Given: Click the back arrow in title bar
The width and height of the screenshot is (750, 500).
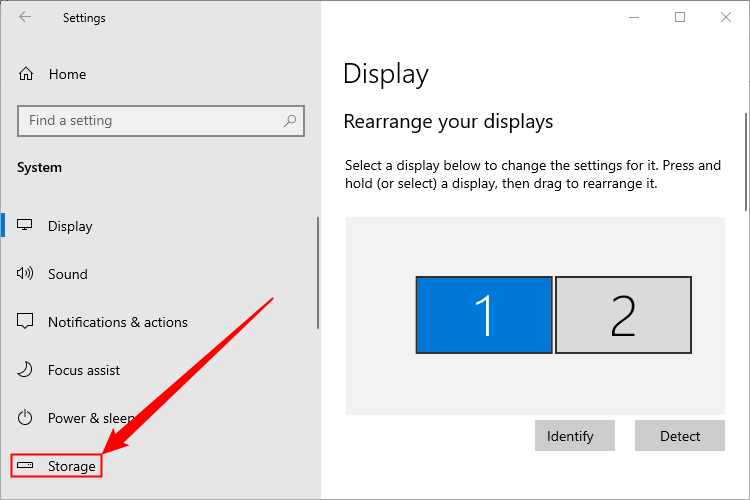Looking at the screenshot, I should coord(25,18).
